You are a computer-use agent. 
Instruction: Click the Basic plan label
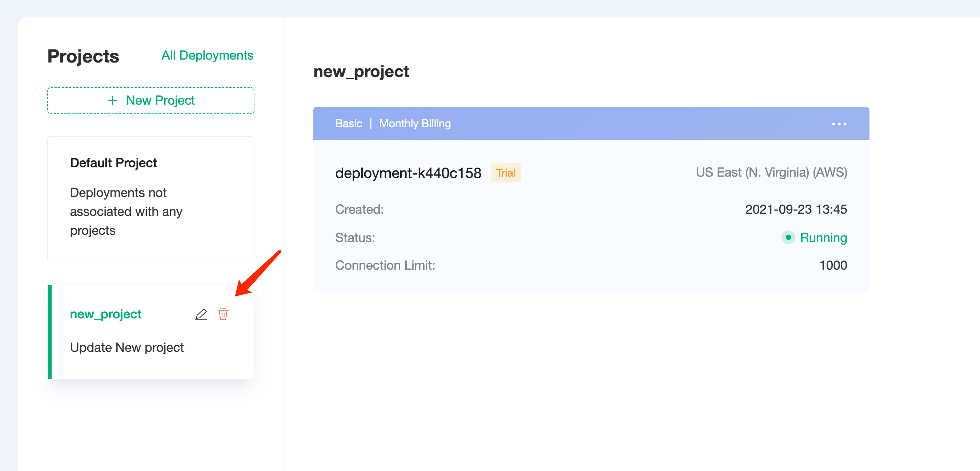pos(349,124)
